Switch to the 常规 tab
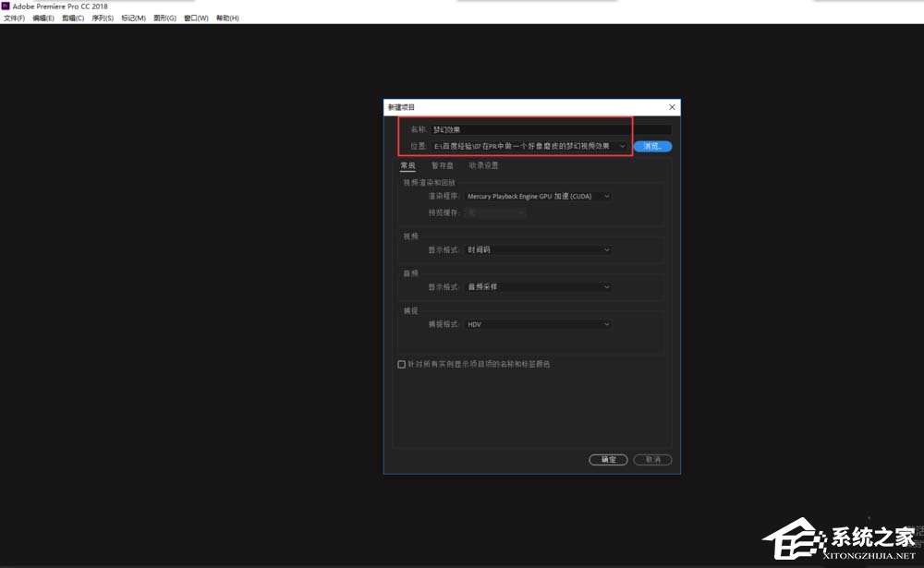Screen dimensions: 924x568 pyautogui.click(x=407, y=165)
